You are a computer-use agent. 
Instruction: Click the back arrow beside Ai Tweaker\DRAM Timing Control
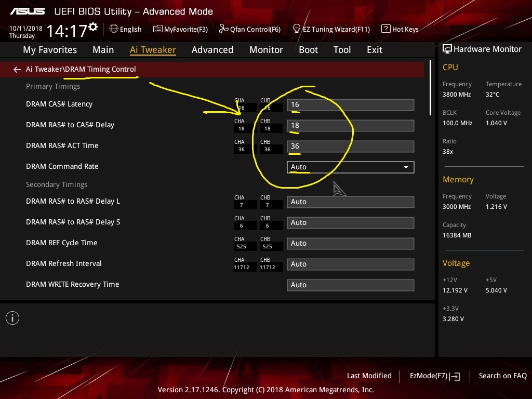tap(17, 70)
